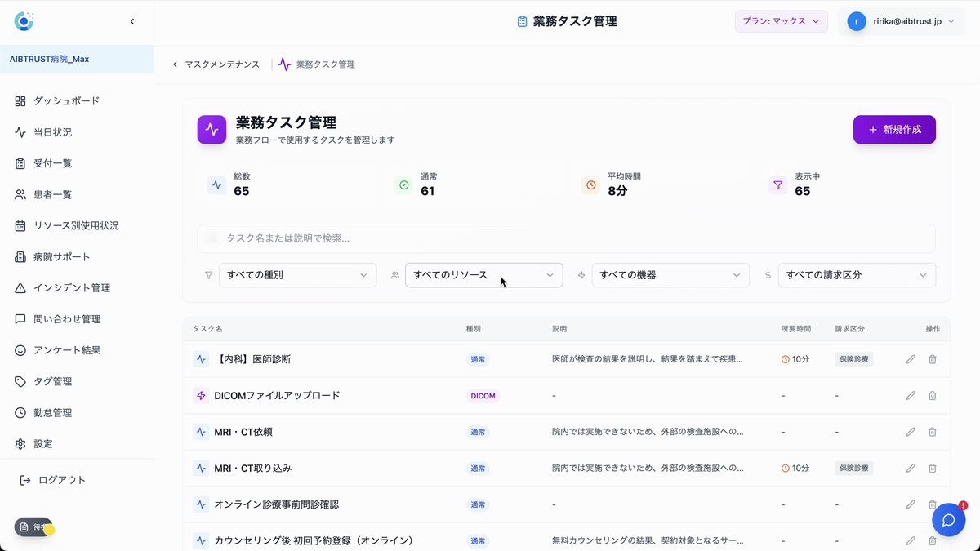The height and width of the screenshot is (551, 980).
Task: Click the edit pencil for 【内科】医師診断
Action: 910,358
